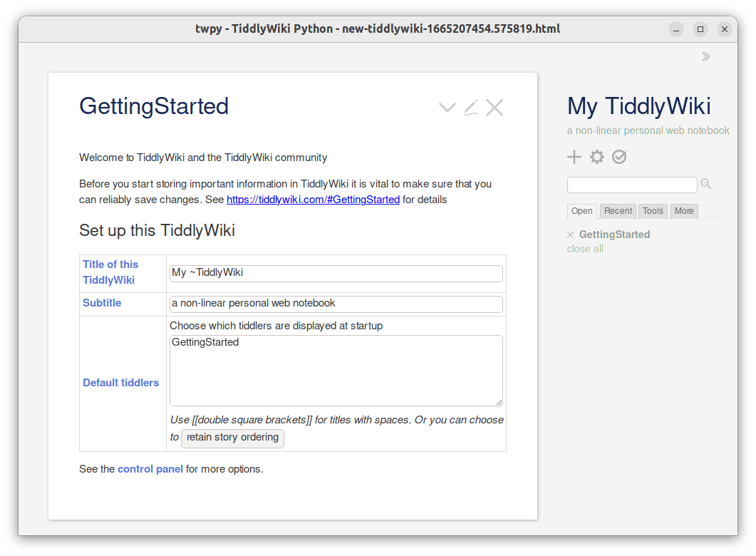Minimize the twpy window
Screen dimensions: 756x556
pos(676,29)
